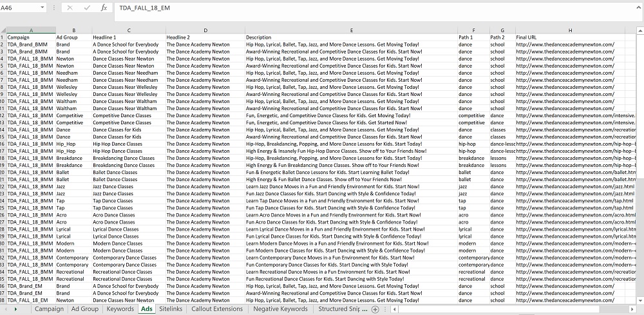Image resolution: width=644 pixels, height=315 pixels.
Task: Open the Name Box dropdown arrow
Action: 43,8
